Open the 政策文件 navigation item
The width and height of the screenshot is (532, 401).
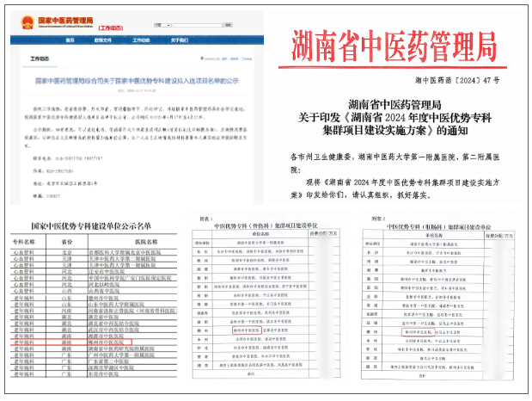[103, 40]
